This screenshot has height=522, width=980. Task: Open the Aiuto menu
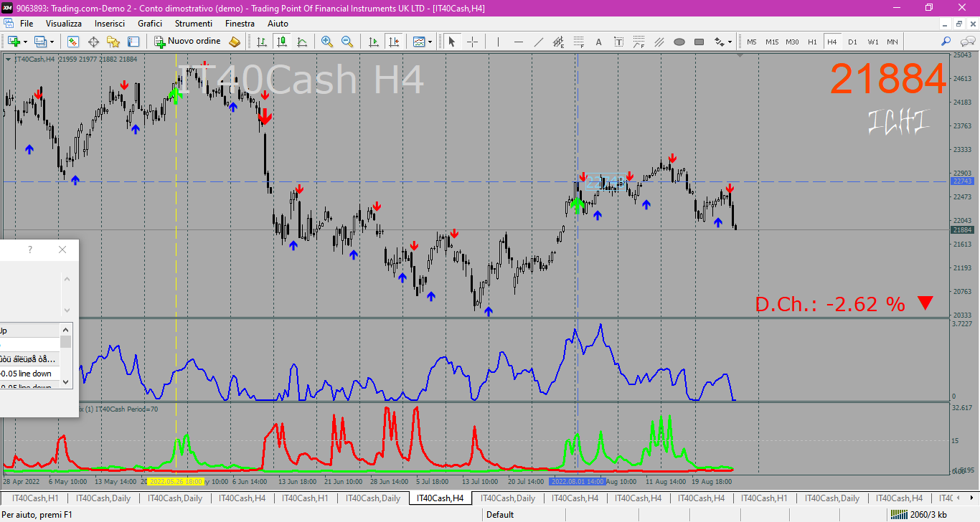pyautogui.click(x=278, y=23)
